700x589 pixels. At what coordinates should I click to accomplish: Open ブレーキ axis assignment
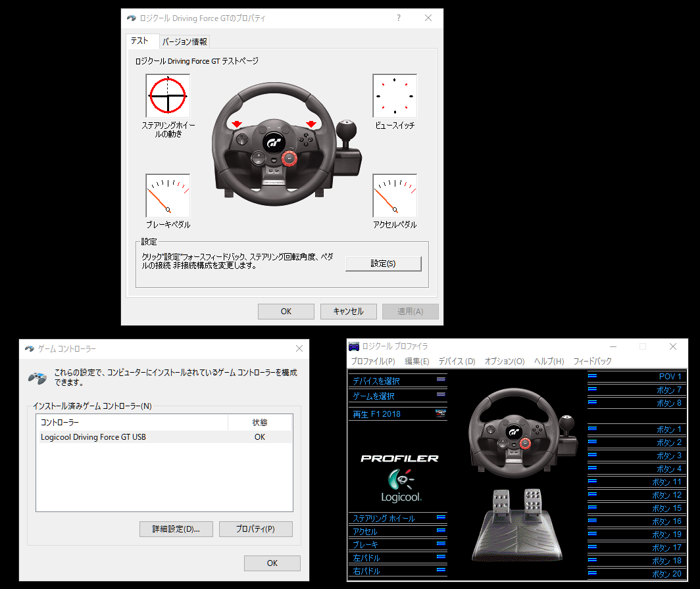[397, 544]
